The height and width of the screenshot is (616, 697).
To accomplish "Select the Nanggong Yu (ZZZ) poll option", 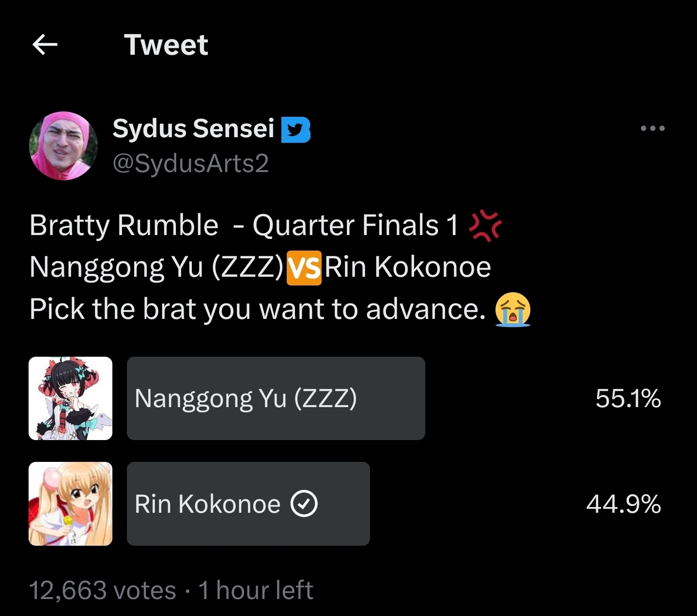I will coord(276,398).
